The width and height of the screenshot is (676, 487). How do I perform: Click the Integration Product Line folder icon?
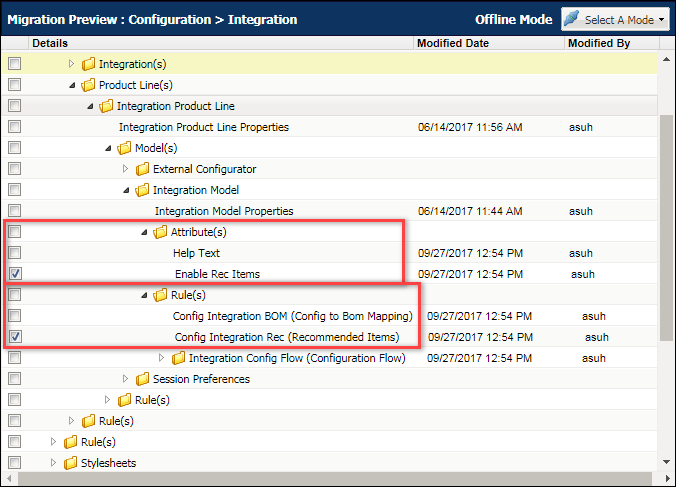pyautogui.click(x=106, y=106)
